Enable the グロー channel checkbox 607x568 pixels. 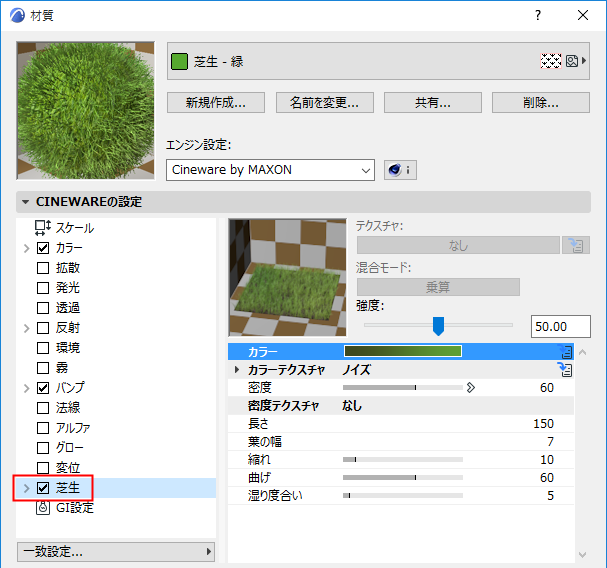[43, 448]
